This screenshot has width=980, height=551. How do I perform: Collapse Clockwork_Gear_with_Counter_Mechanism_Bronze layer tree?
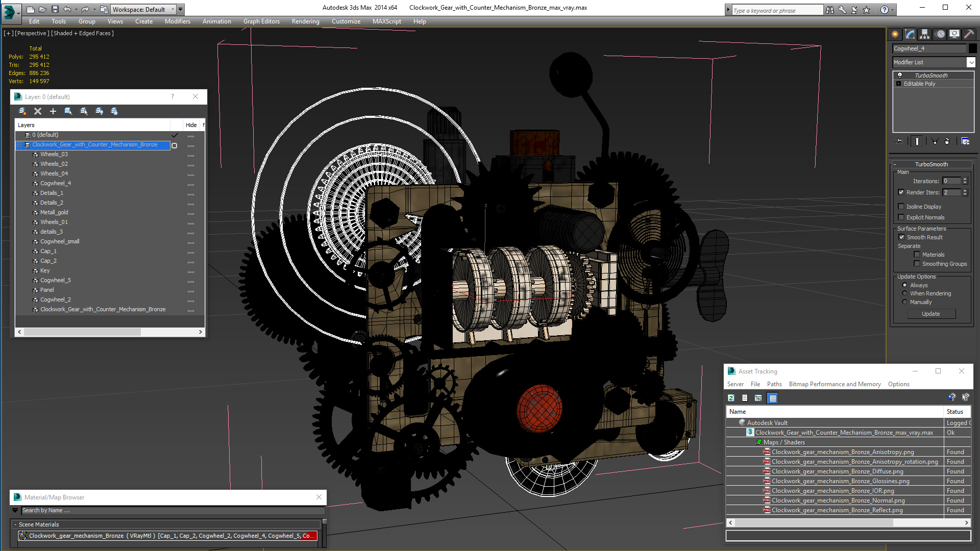pos(19,145)
